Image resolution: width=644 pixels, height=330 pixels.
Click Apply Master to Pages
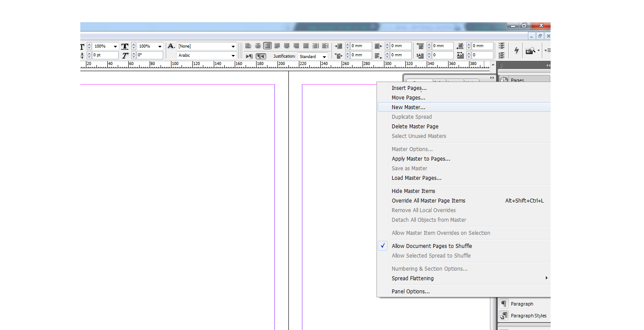click(421, 159)
